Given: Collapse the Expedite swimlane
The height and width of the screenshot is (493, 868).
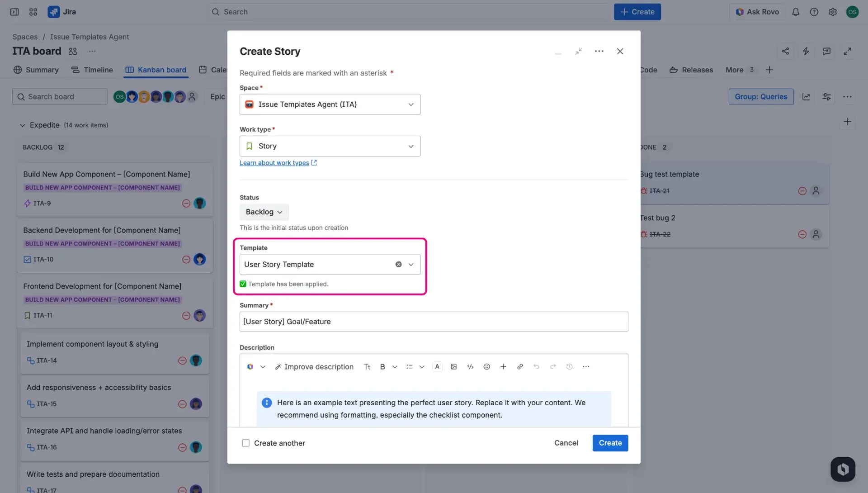Looking at the screenshot, I should pyautogui.click(x=22, y=125).
